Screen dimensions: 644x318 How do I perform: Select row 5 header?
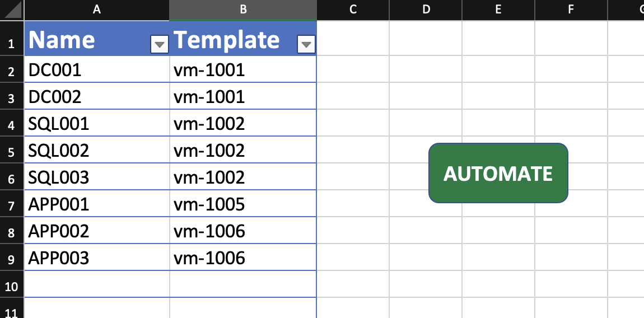tap(12, 150)
